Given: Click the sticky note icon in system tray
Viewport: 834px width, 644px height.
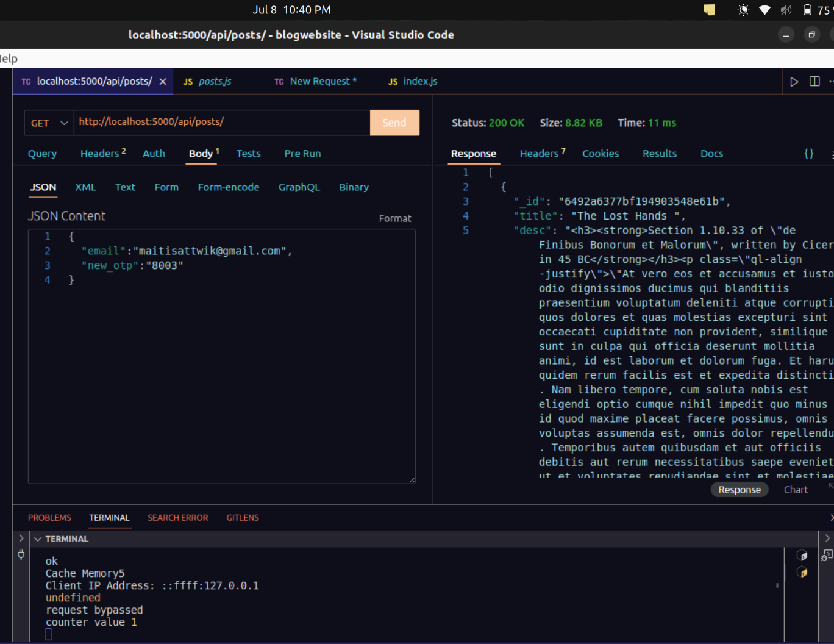Looking at the screenshot, I should point(709,10).
